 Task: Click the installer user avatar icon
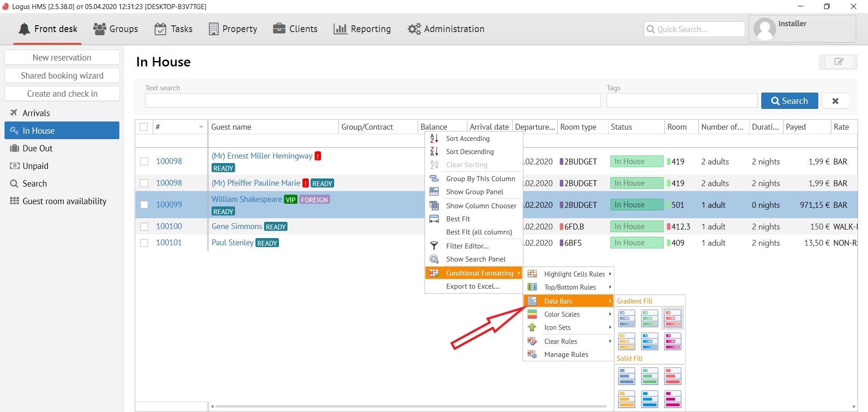click(x=764, y=29)
